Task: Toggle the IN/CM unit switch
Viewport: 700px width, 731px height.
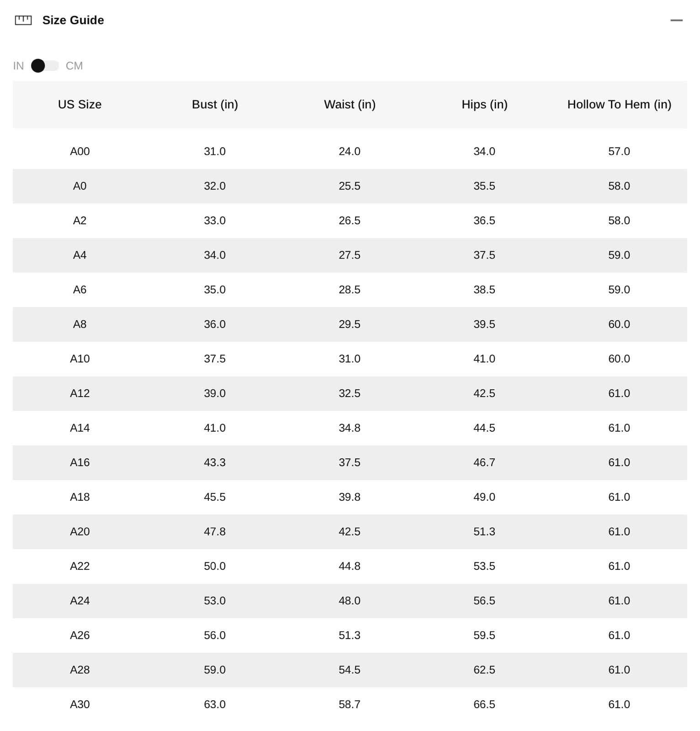Action: (x=45, y=66)
